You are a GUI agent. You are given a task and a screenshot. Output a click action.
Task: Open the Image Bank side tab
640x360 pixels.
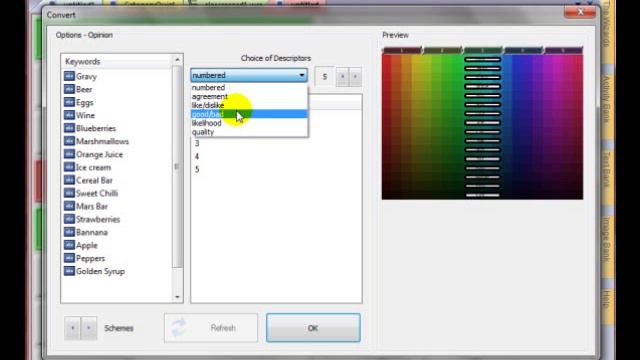click(607, 239)
